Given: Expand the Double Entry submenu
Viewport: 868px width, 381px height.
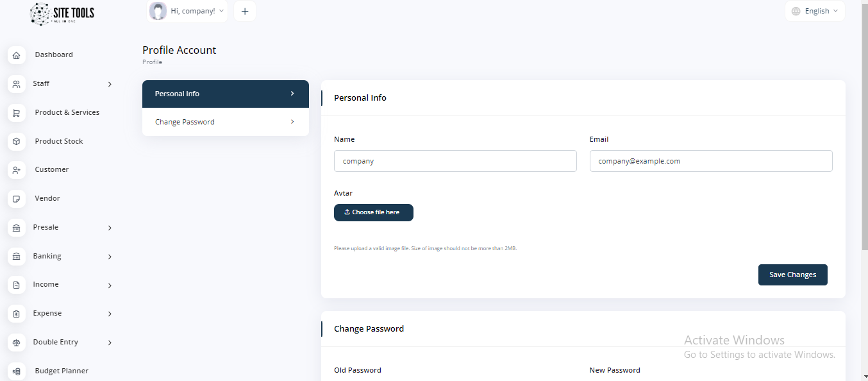Looking at the screenshot, I should (61, 343).
